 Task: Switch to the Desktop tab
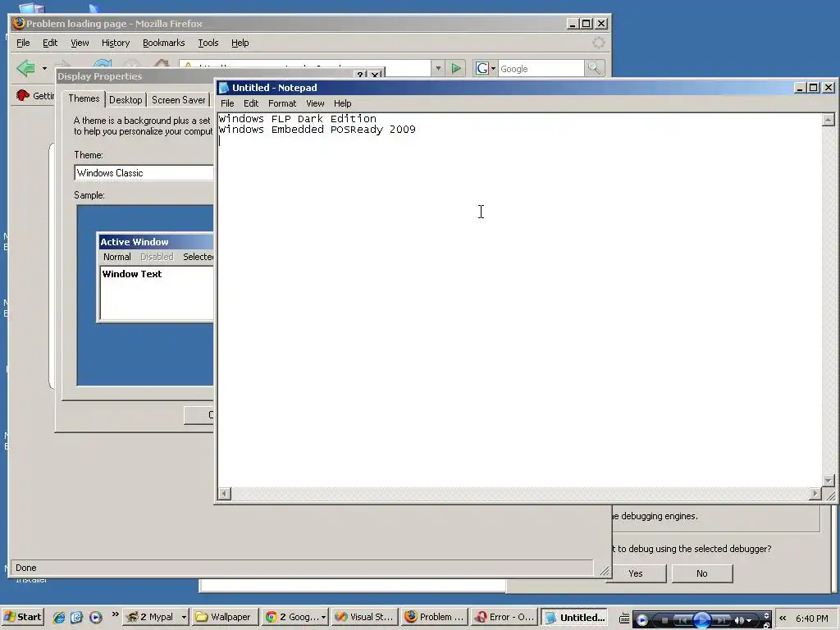[126, 99]
